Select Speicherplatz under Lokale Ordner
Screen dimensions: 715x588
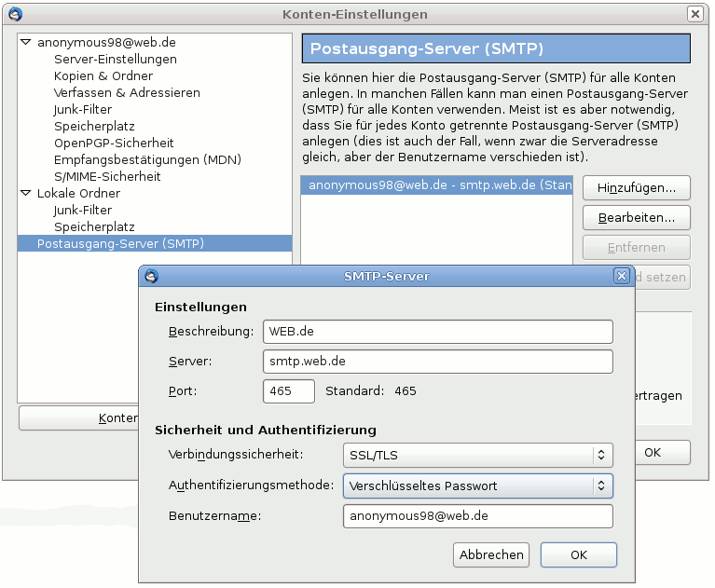[94, 227]
